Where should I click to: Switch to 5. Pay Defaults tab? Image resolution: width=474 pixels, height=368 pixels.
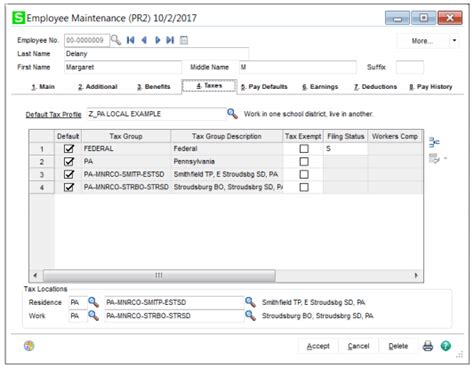coord(264,87)
